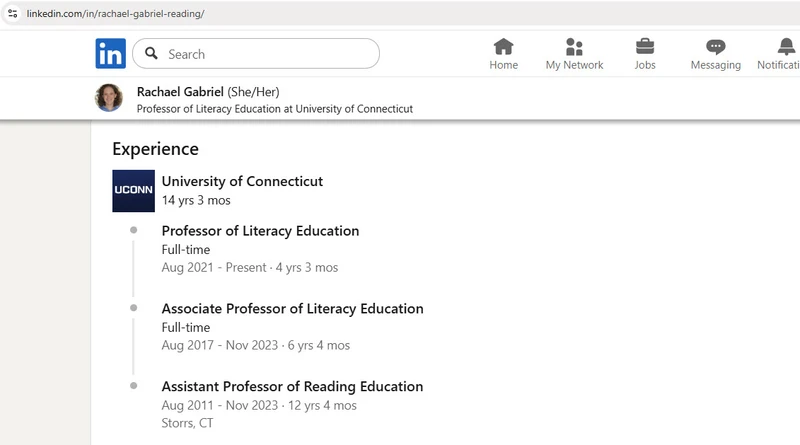Open the Home icon in navigation
Image resolution: width=800 pixels, height=445 pixels.
(x=504, y=46)
